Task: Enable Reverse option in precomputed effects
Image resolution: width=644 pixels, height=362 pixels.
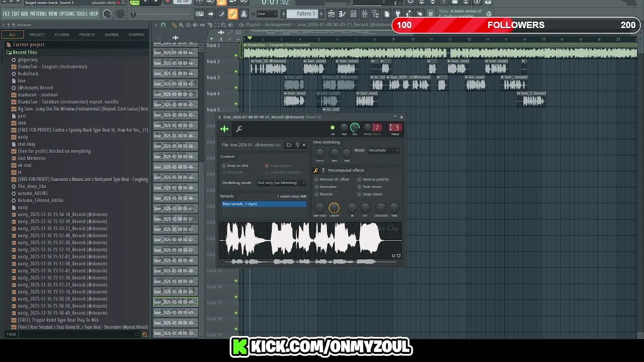Action: click(324, 194)
